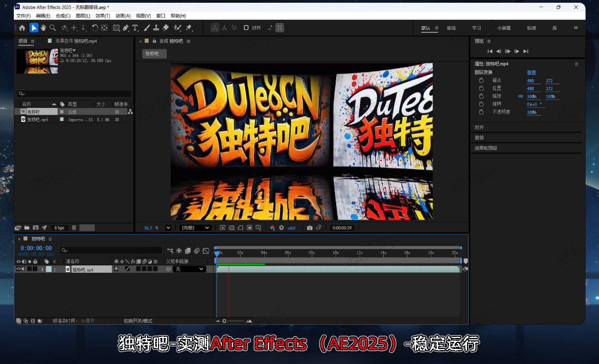Screen dimensions: 599x364
Task: Open the timeline 独特吧 panel menu icon
Action: click(50, 239)
